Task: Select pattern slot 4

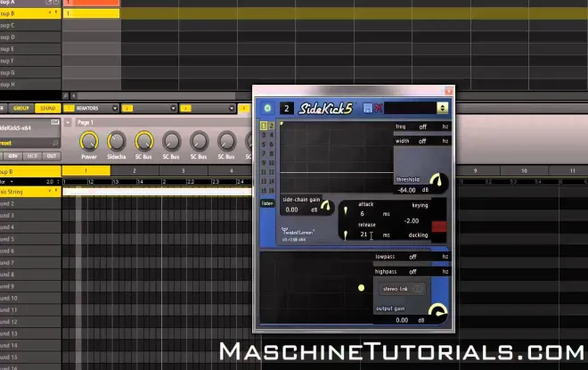Action: point(231,171)
